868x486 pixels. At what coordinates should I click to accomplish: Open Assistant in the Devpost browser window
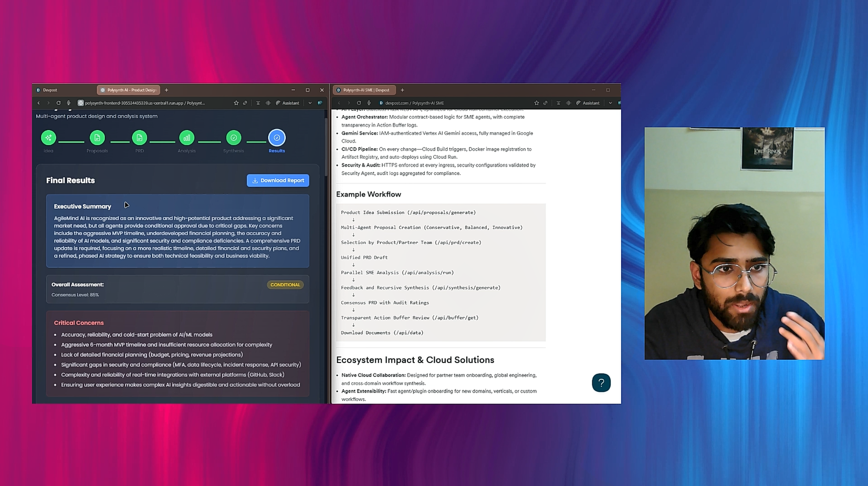point(588,103)
